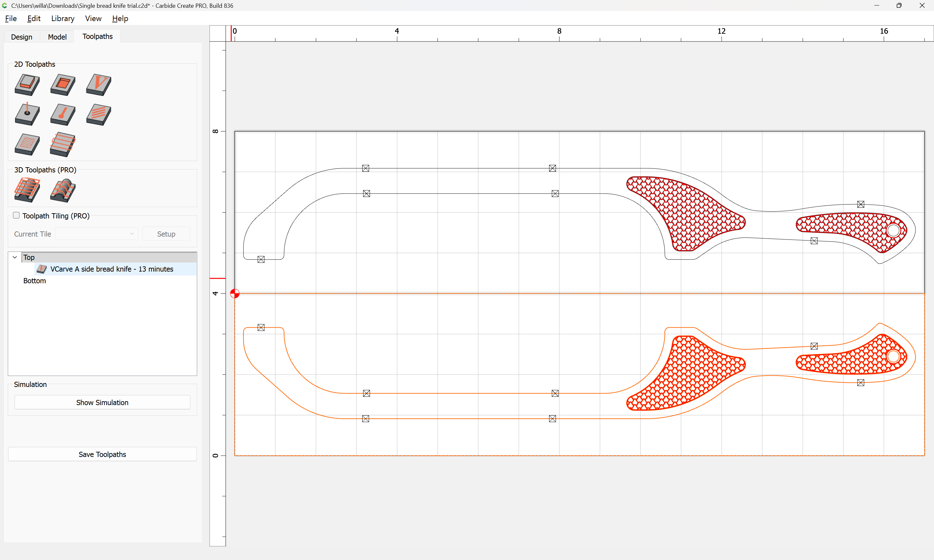
Task: Collapse the Top toolpath group
Action: point(15,257)
